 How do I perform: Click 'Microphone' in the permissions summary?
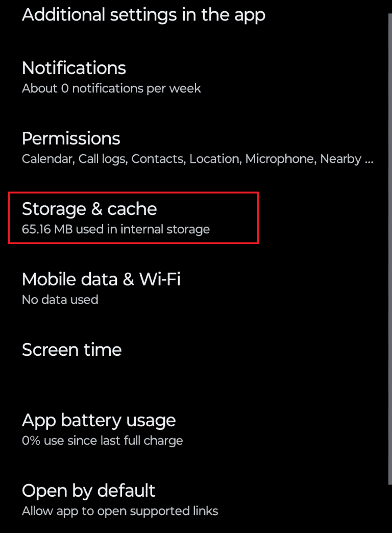pyautogui.click(x=280, y=159)
